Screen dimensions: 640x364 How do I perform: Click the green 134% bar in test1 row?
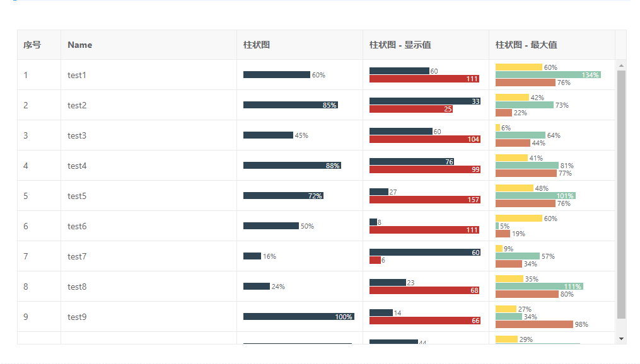(x=548, y=75)
